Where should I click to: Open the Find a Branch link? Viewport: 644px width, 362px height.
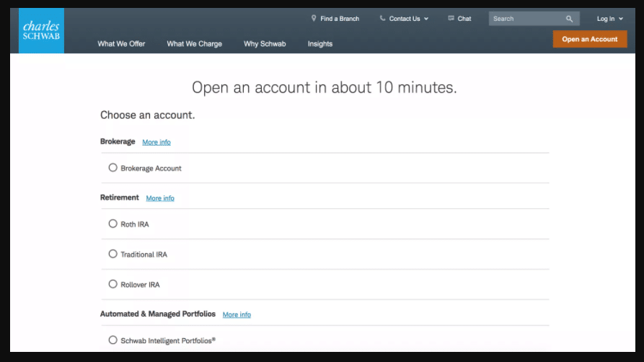click(x=340, y=19)
